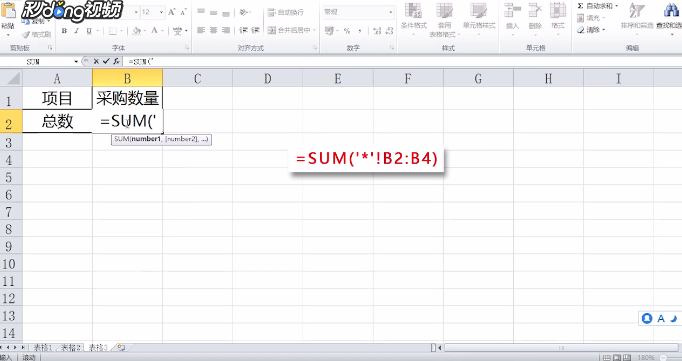Switch to sheet tab 表格2

[71, 348]
